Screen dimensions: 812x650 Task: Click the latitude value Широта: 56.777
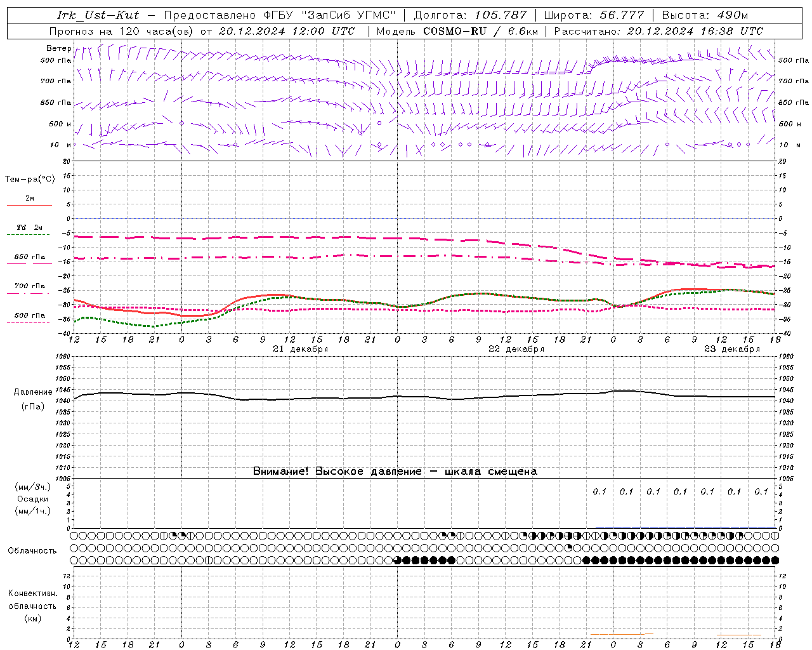click(594, 15)
